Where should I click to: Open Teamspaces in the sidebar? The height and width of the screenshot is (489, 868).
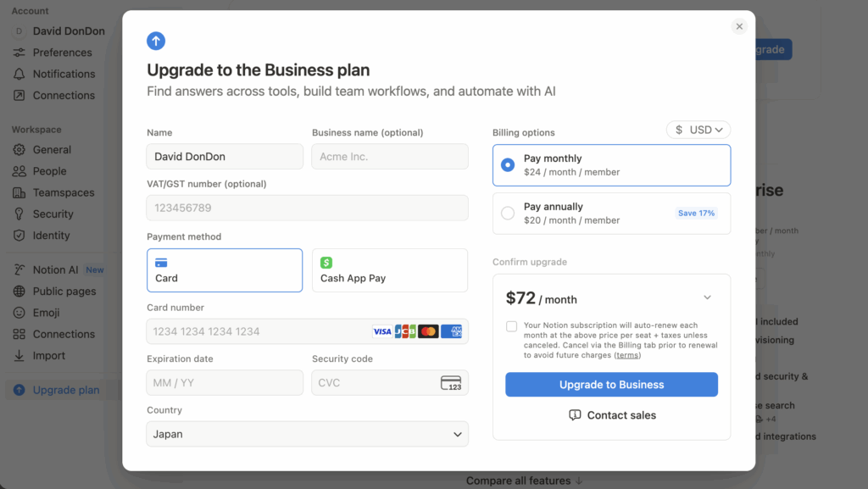click(x=64, y=192)
